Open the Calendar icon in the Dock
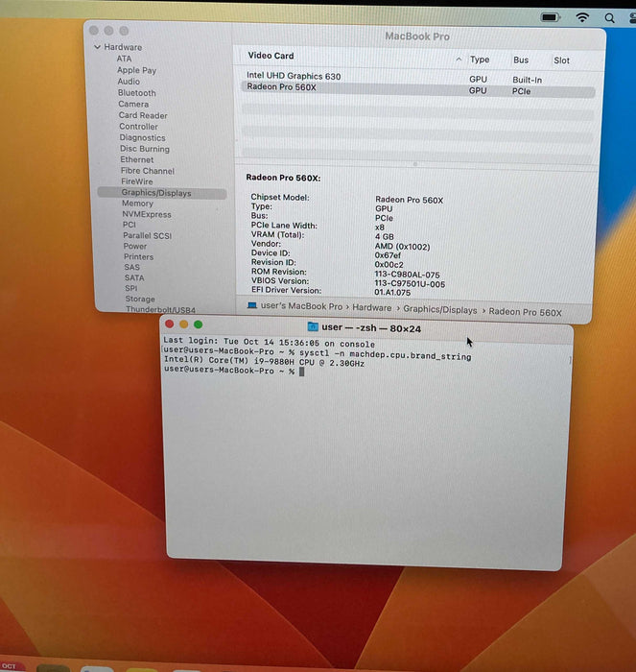Image resolution: width=636 pixels, height=672 pixels. click(x=11, y=666)
